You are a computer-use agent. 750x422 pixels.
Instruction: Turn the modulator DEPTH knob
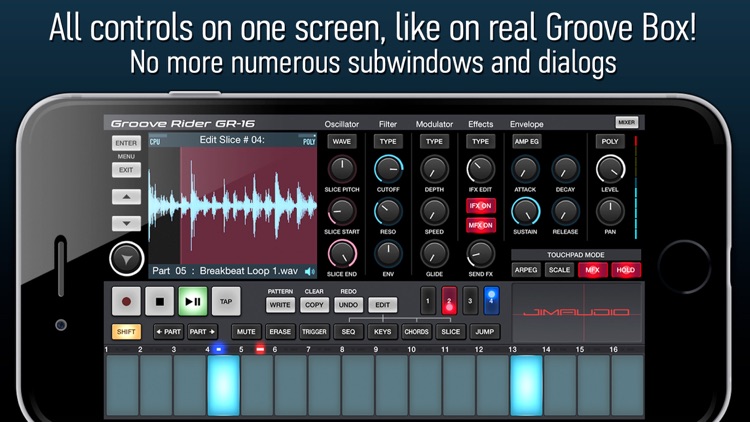pyautogui.click(x=434, y=169)
